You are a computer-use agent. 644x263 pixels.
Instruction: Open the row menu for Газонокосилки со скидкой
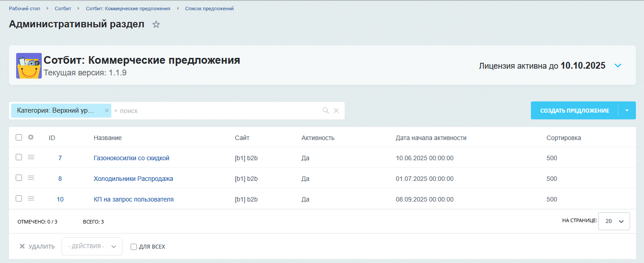click(30, 158)
